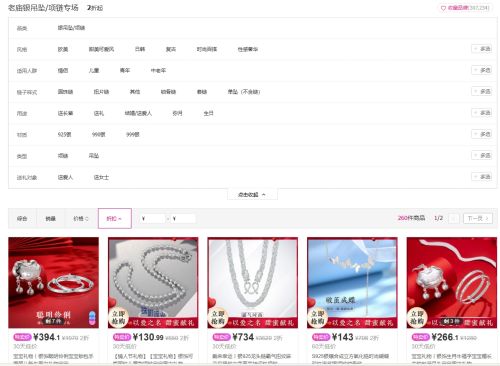
Task: Click the 立即抢购 badge on the ¥143 butterfly necklace
Action: tap(317, 318)
